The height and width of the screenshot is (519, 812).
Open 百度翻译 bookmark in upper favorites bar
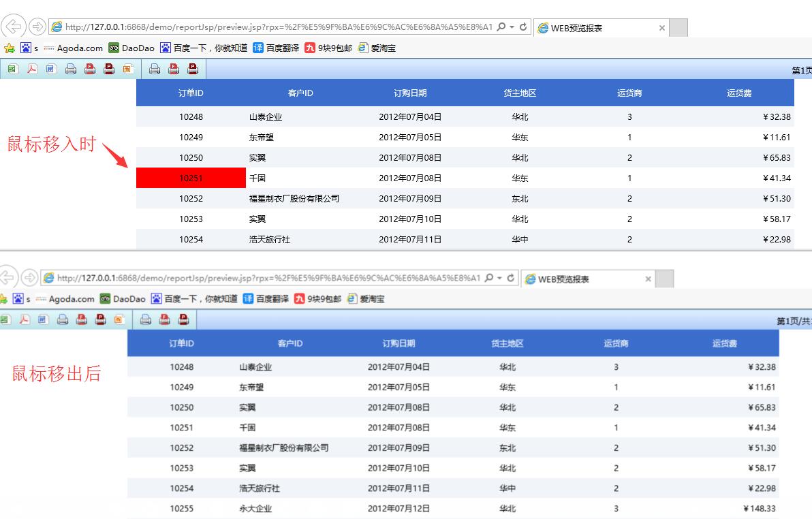(x=276, y=48)
